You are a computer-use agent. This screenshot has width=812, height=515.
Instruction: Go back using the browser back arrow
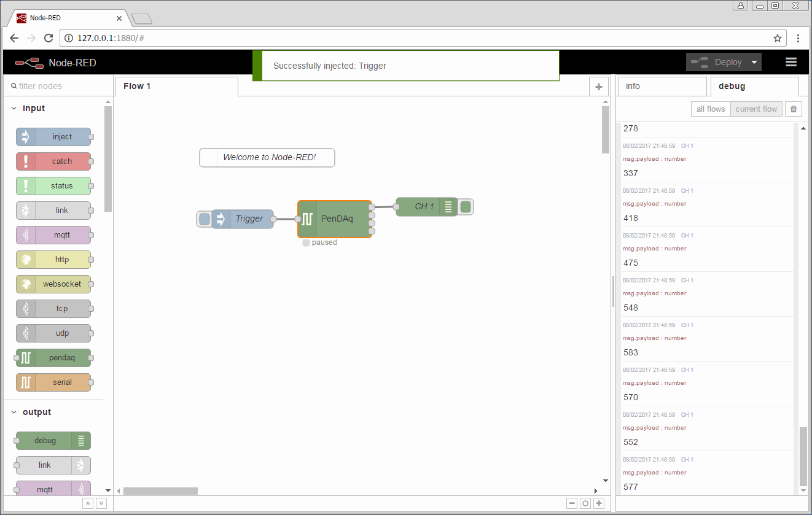pos(14,38)
